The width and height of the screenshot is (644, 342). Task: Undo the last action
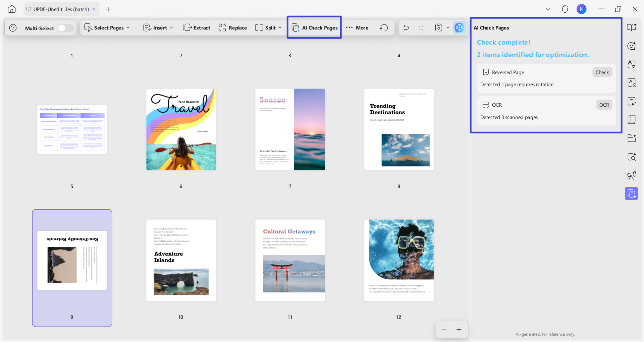click(406, 27)
